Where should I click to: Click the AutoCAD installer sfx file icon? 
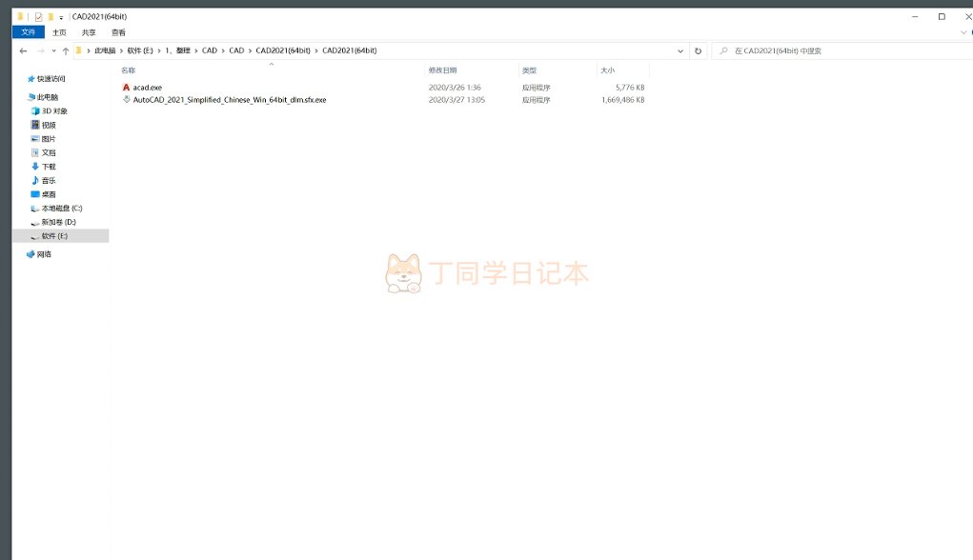click(126, 99)
